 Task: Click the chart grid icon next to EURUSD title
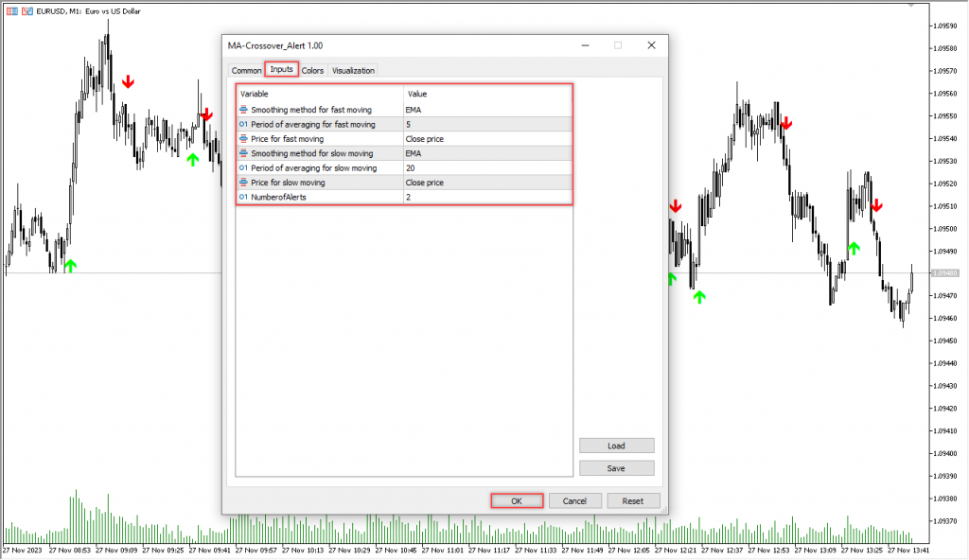pos(11,11)
